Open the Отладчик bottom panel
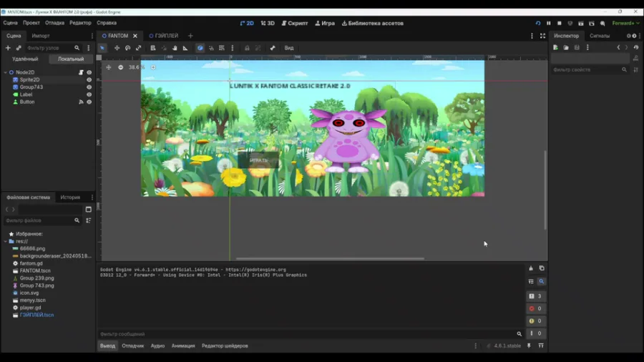The image size is (644, 362). point(132,346)
